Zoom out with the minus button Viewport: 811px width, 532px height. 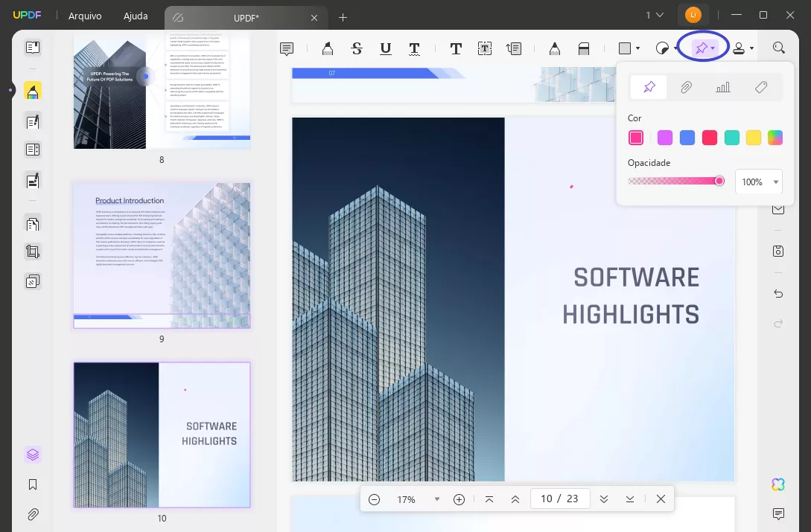pyautogui.click(x=374, y=499)
